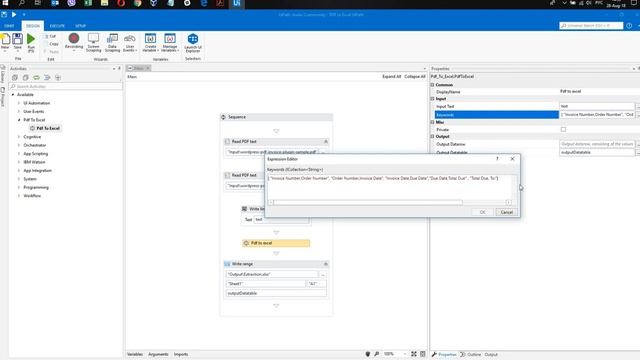The image size is (640, 360).
Task: Open Chrome from the taskbar
Action: click(138, 3)
